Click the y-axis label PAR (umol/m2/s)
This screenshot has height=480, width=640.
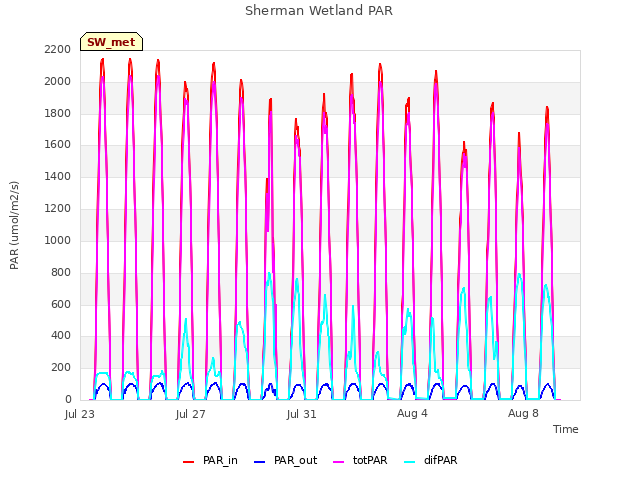[14, 225]
